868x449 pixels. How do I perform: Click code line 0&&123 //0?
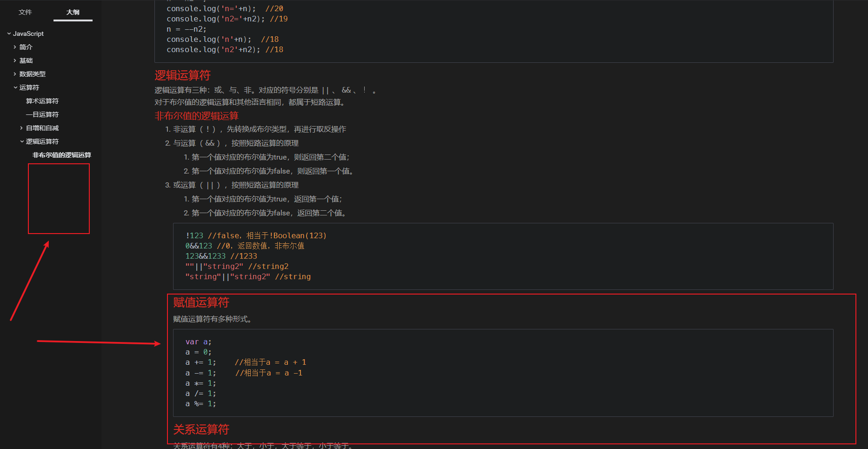point(245,246)
